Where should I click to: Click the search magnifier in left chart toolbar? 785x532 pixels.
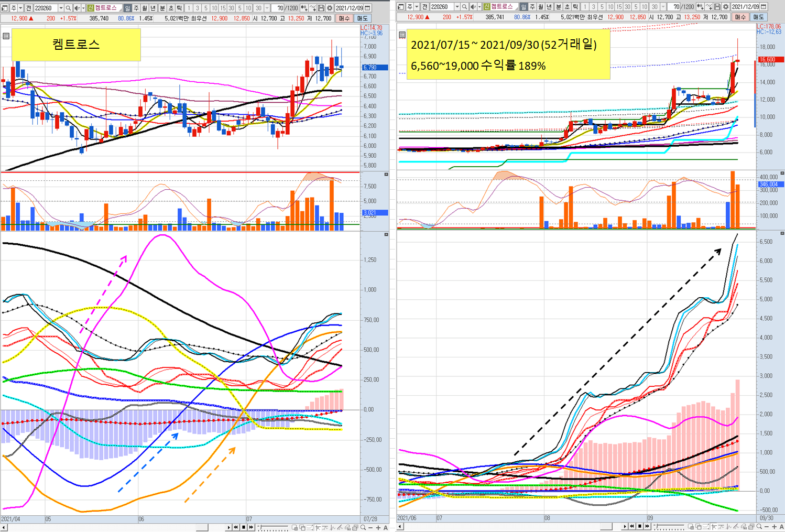point(68,8)
